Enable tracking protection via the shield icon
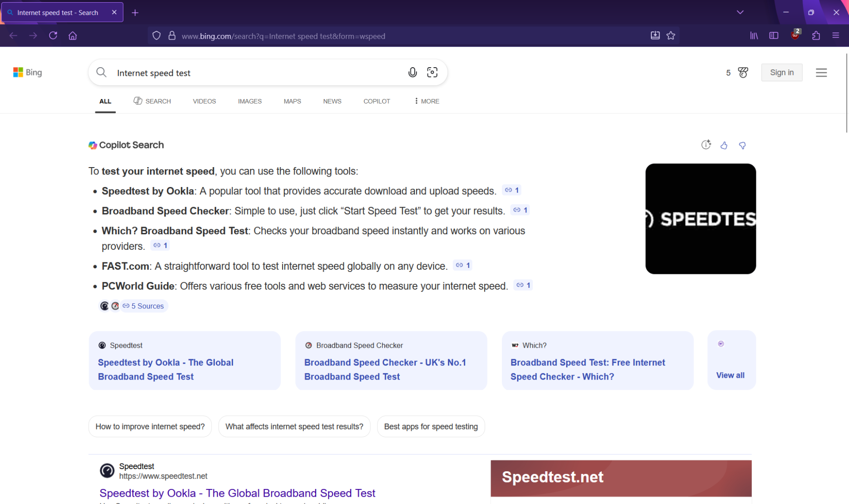The height and width of the screenshot is (504, 849). coord(156,35)
